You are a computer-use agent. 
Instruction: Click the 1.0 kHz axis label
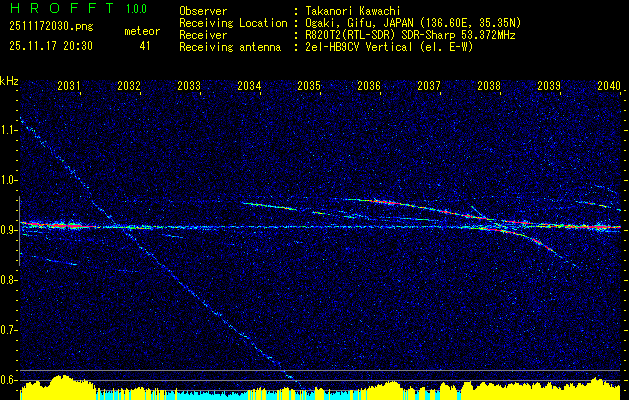(x=8, y=180)
